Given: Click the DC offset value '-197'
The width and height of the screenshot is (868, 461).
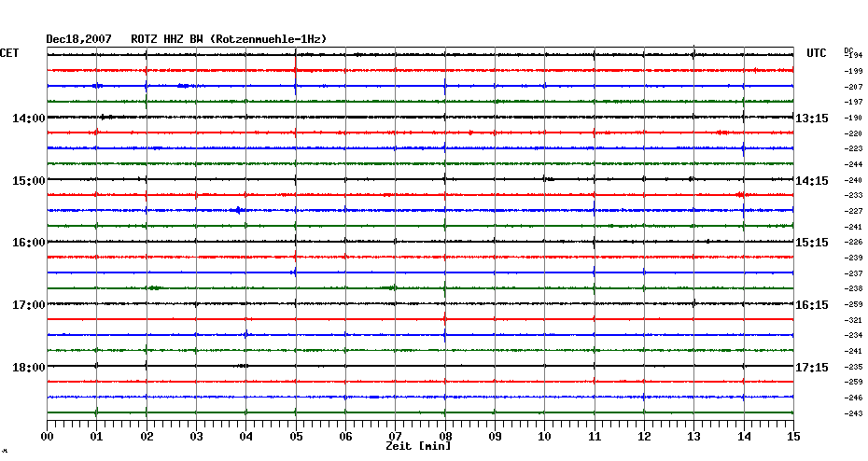Looking at the screenshot, I should [854, 103].
